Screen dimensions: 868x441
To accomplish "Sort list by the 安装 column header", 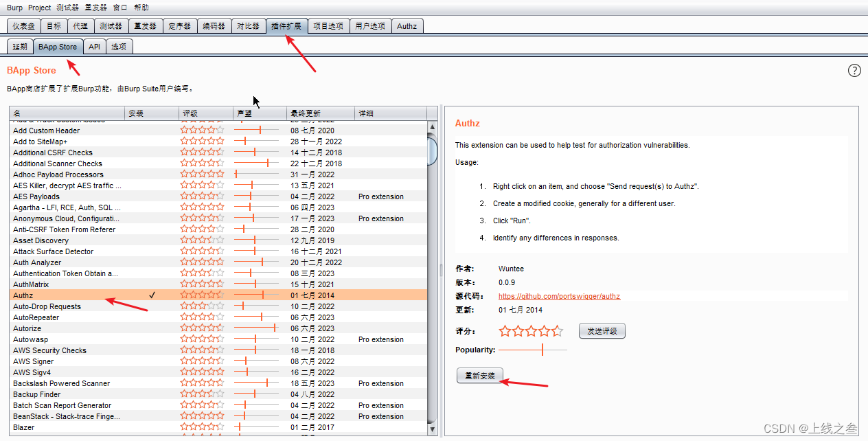I will pos(152,113).
